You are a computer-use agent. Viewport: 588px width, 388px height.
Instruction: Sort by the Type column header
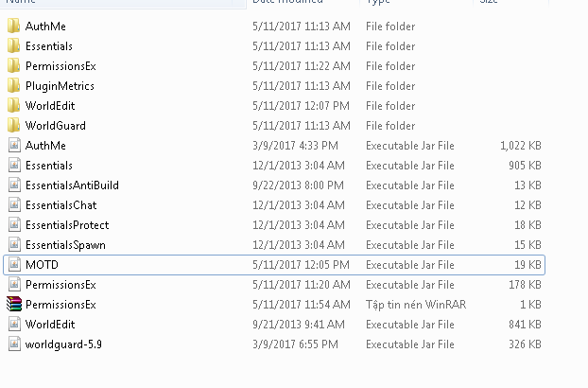[x=378, y=3]
